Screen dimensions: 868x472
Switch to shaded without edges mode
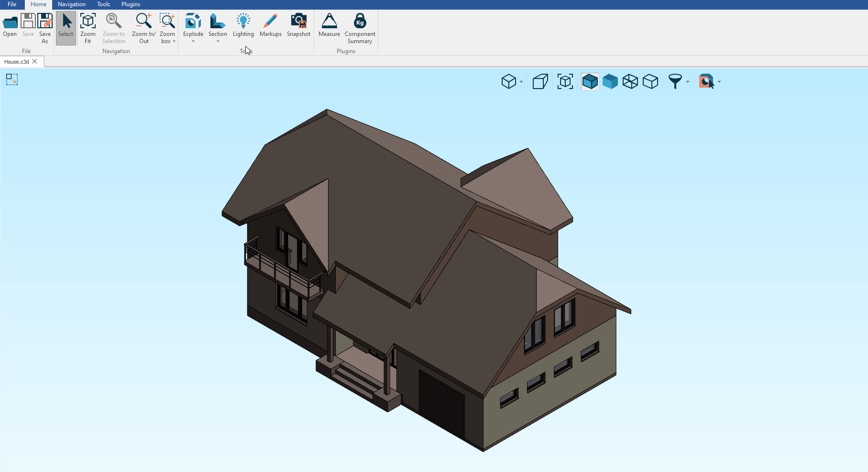(610, 82)
